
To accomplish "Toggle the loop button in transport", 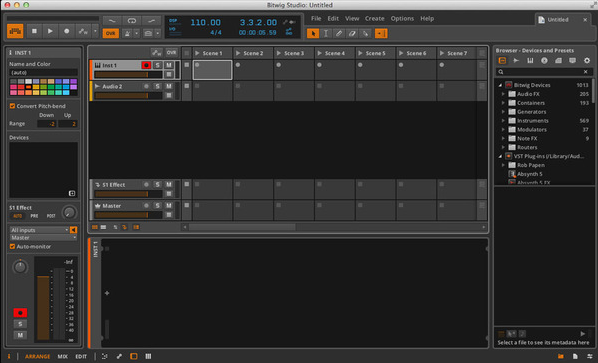I will [132, 21].
